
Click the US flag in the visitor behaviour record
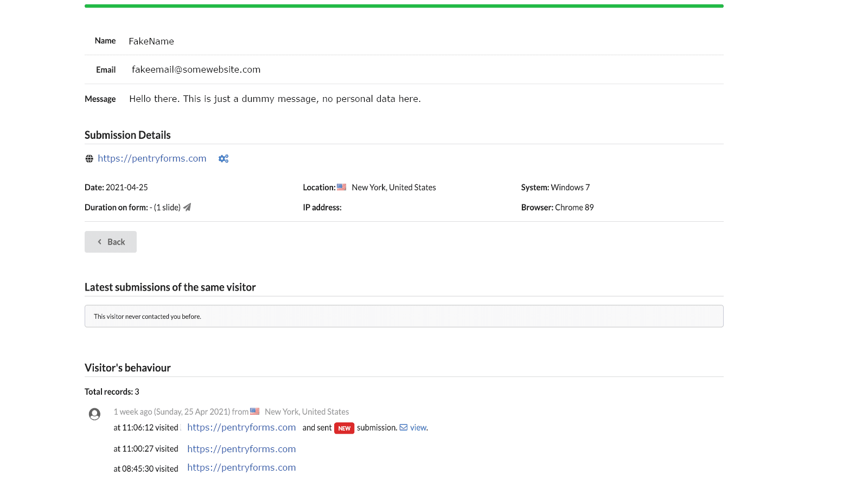[254, 412]
